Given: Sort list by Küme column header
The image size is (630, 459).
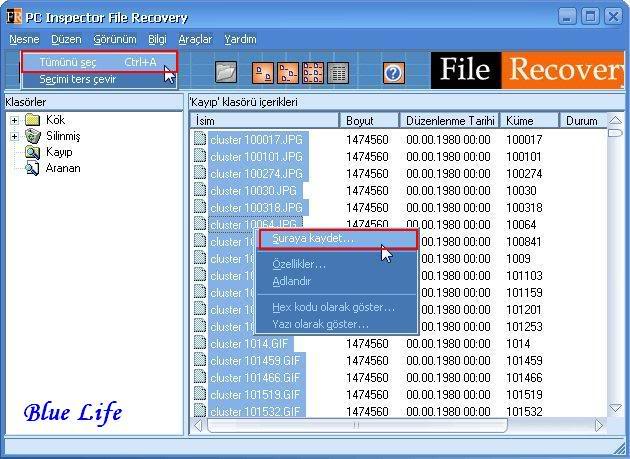Looking at the screenshot, I should 529,121.
